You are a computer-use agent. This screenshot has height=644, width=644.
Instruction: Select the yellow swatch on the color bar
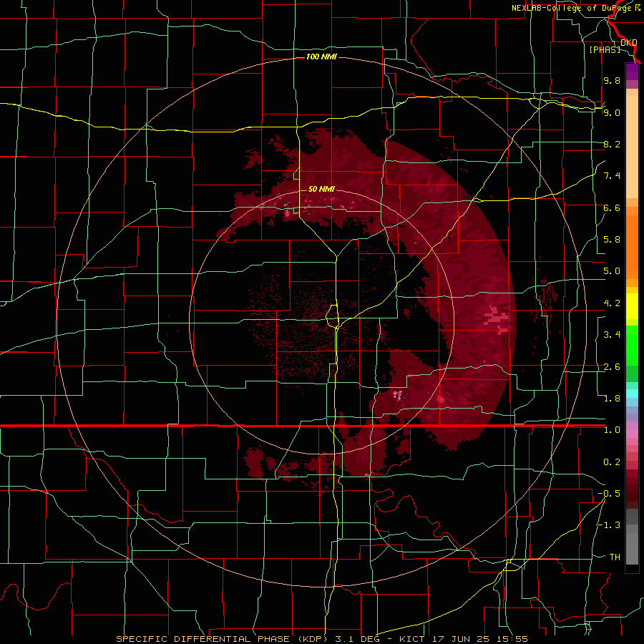632,306
